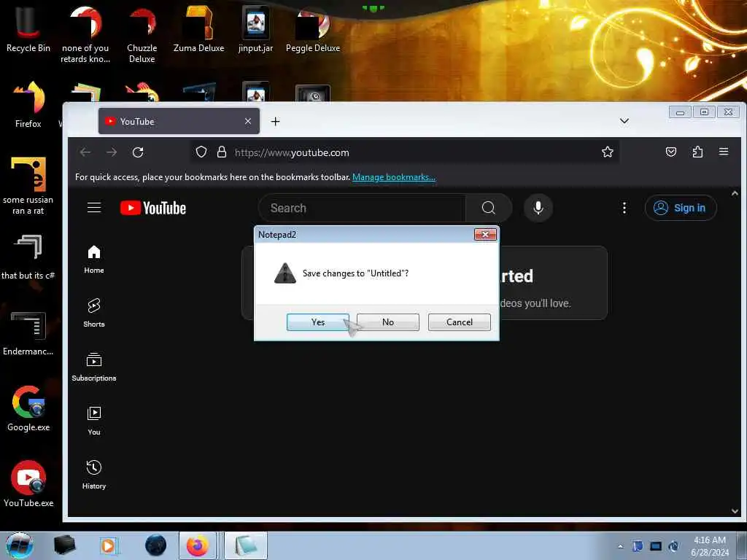Show hidden system tray icons

click(620, 546)
